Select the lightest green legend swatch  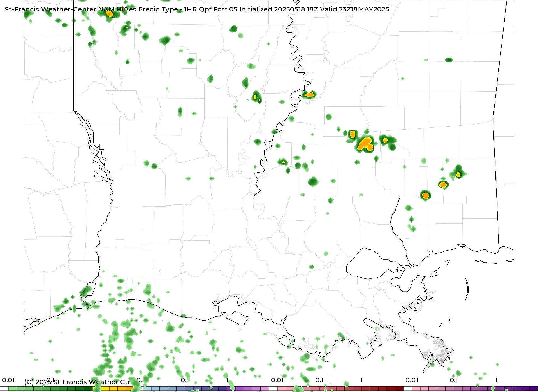tap(13, 389)
